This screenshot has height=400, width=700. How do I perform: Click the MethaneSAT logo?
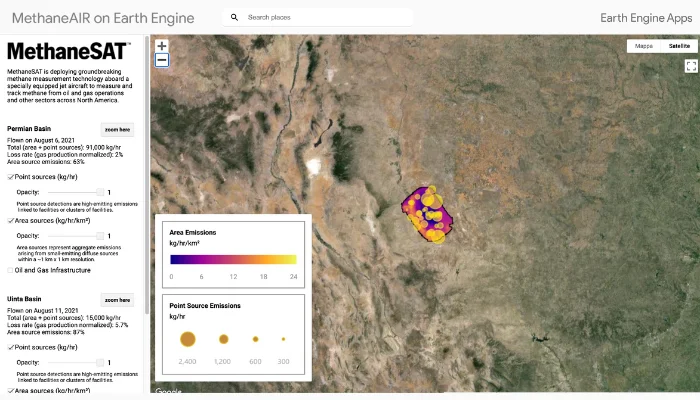coord(69,51)
